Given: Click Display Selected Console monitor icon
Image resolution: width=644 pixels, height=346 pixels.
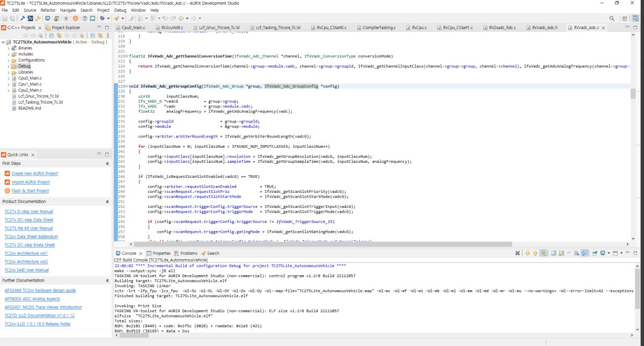Looking at the screenshot, I should [603, 253].
